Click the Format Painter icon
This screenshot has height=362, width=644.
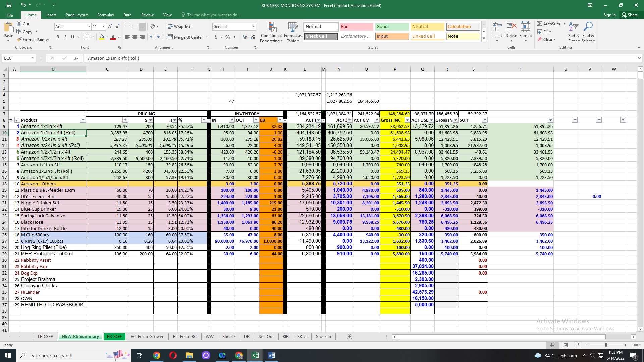click(x=20, y=40)
